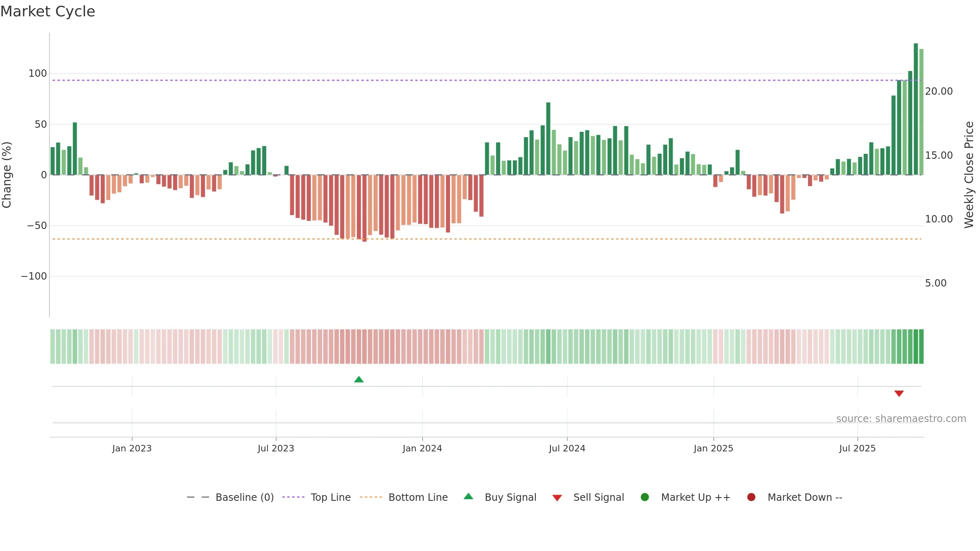Click the green circle icon in legend
This screenshot has height=551, width=980.
tap(645, 497)
